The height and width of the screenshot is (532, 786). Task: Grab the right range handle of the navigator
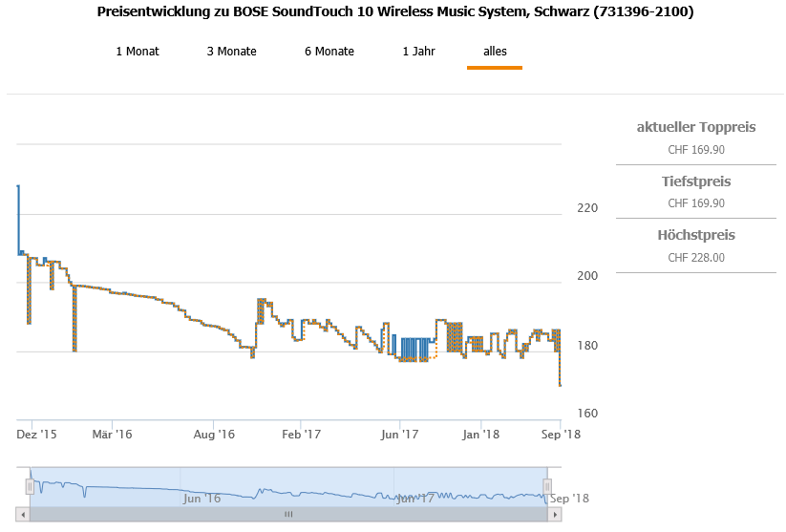[547, 486]
